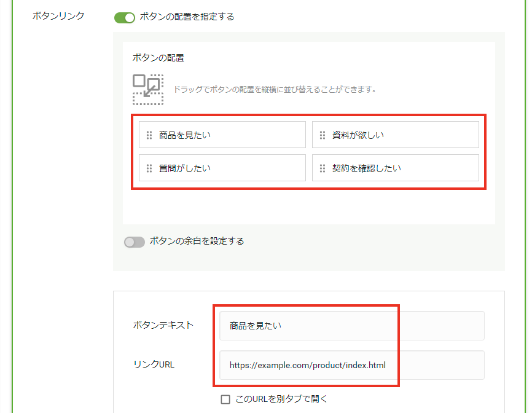Enable the ボタンの余白を設定する toggle
Viewport: 532px width, 413px height.
pos(135,242)
